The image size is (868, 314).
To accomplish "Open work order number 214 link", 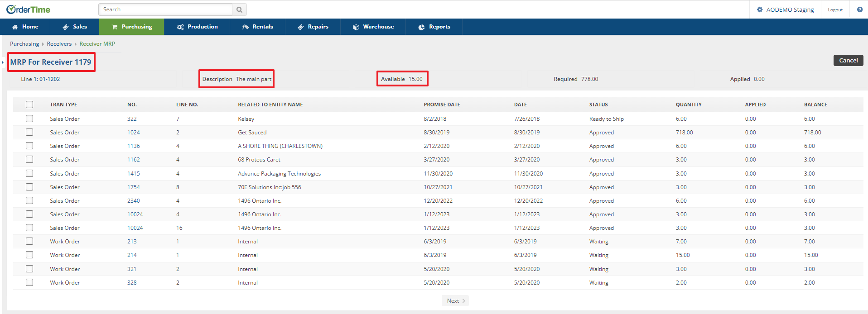I will coord(132,255).
